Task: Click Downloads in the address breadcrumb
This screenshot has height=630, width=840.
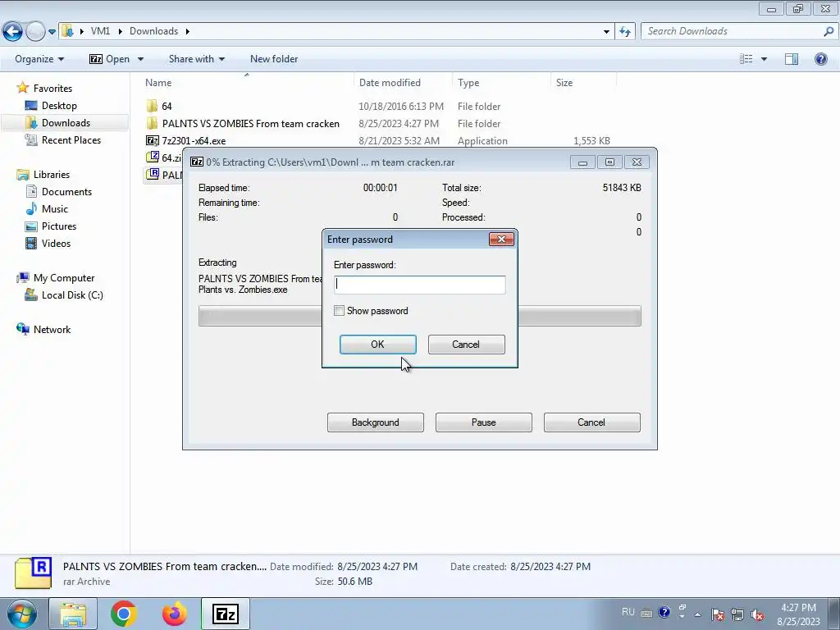Action: (153, 31)
